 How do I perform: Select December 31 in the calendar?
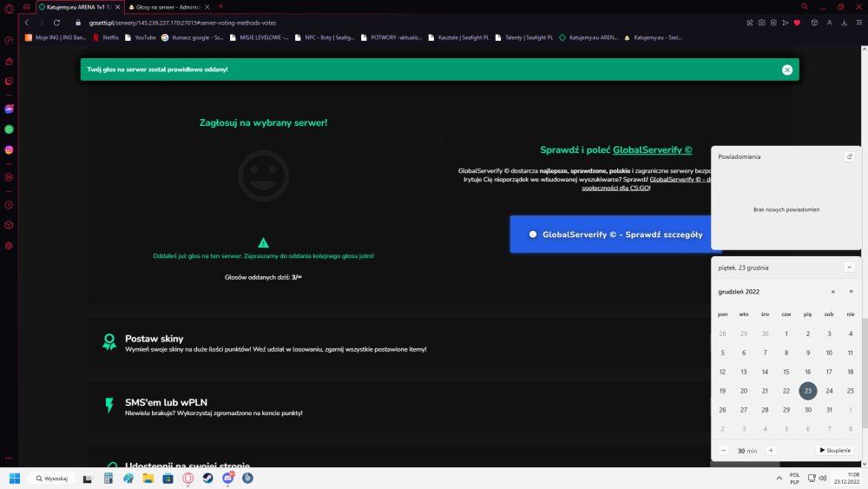tap(829, 410)
